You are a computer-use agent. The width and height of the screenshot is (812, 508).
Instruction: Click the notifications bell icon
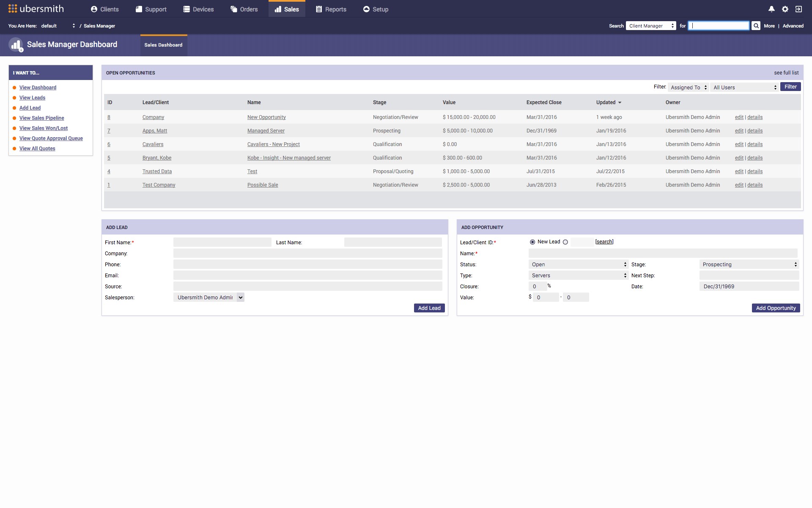tap(771, 9)
